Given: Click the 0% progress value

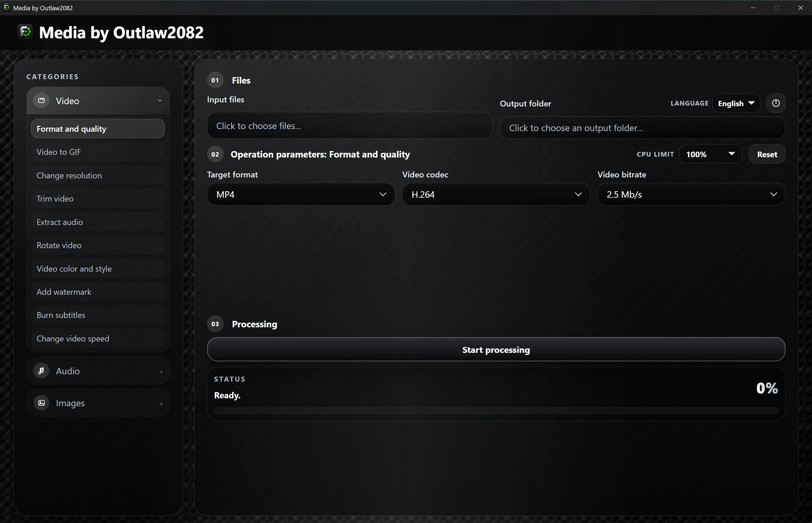Looking at the screenshot, I should coord(767,388).
